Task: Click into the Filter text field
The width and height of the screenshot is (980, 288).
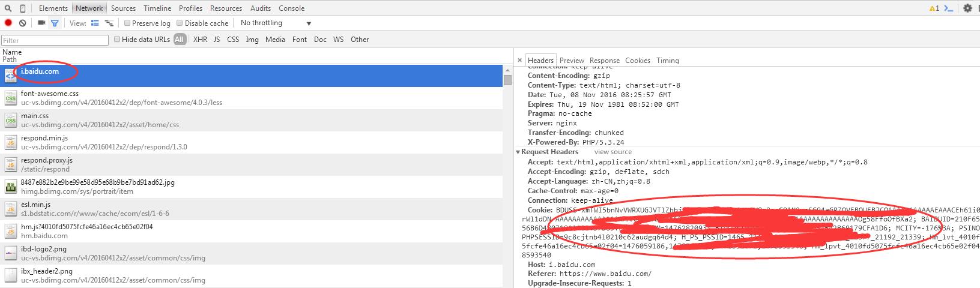Action: click(55, 40)
